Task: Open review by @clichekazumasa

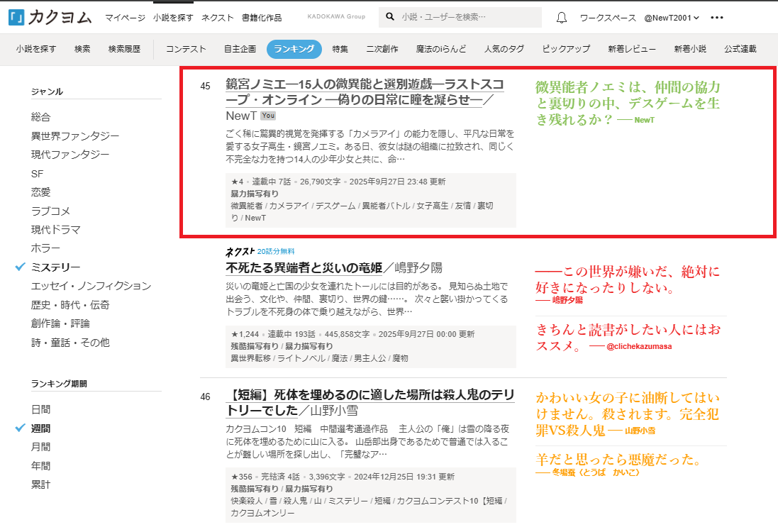Action: pos(639,346)
